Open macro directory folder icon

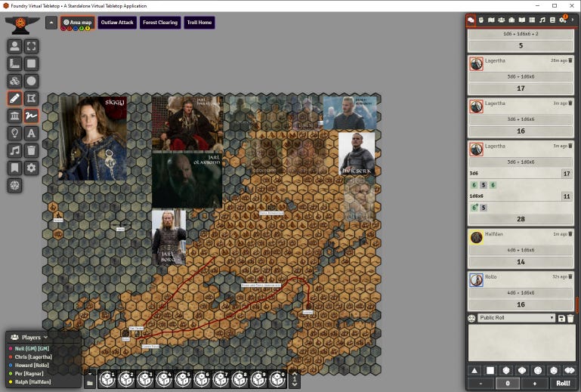tap(90, 384)
